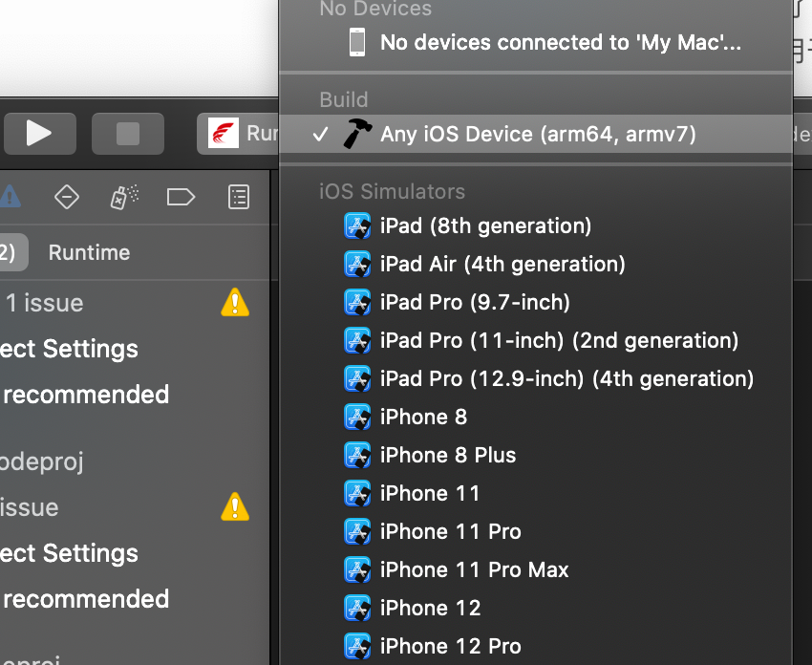Image resolution: width=812 pixels, height=665 pixels.
Task: Open the report navigator list icon
Action: pos(238,197)
